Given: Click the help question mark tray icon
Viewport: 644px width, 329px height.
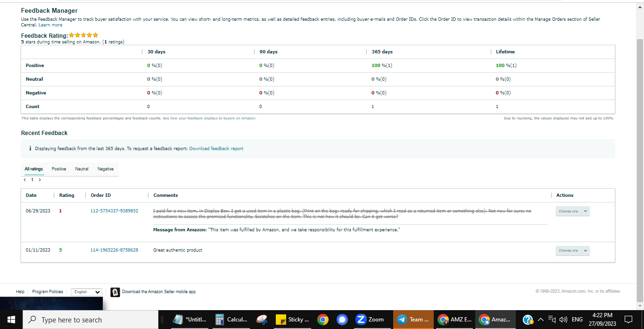Looking at the screenshot, I should (x=528, y=320).
